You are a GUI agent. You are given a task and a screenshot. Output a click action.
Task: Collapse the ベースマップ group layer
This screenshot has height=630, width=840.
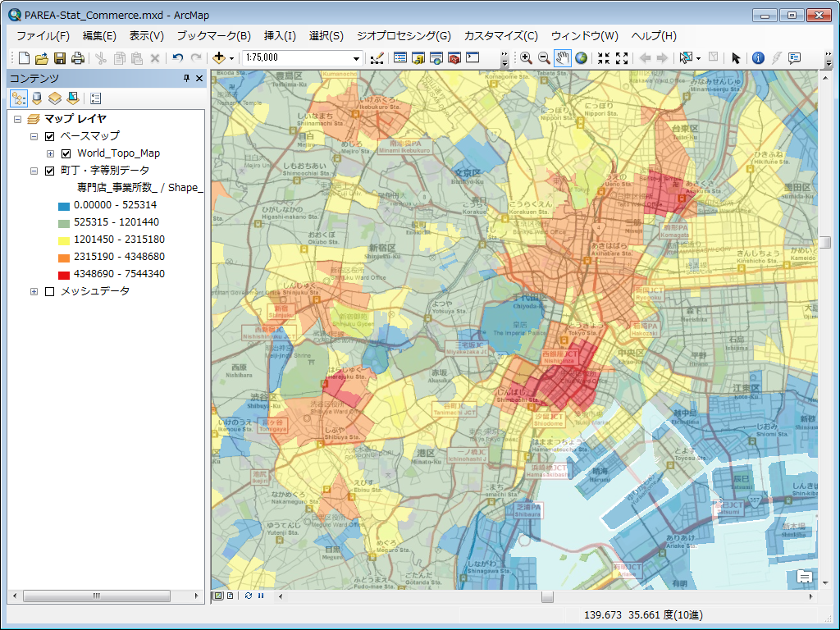pos(34,136)
